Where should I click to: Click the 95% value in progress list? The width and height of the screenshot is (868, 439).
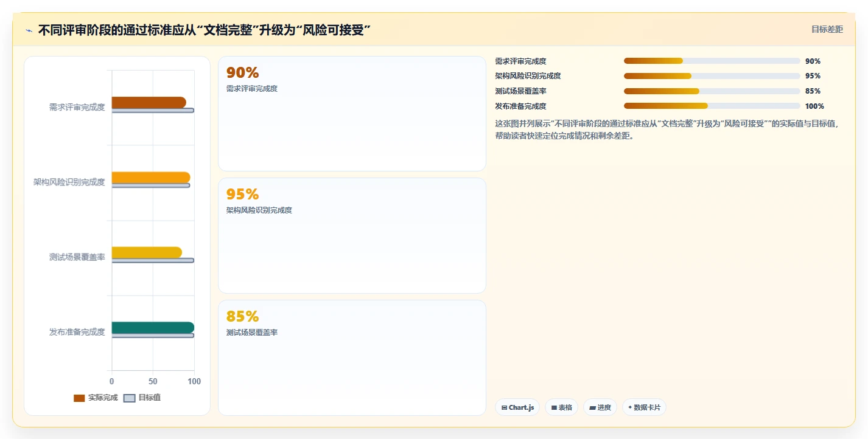click(813, 76)
